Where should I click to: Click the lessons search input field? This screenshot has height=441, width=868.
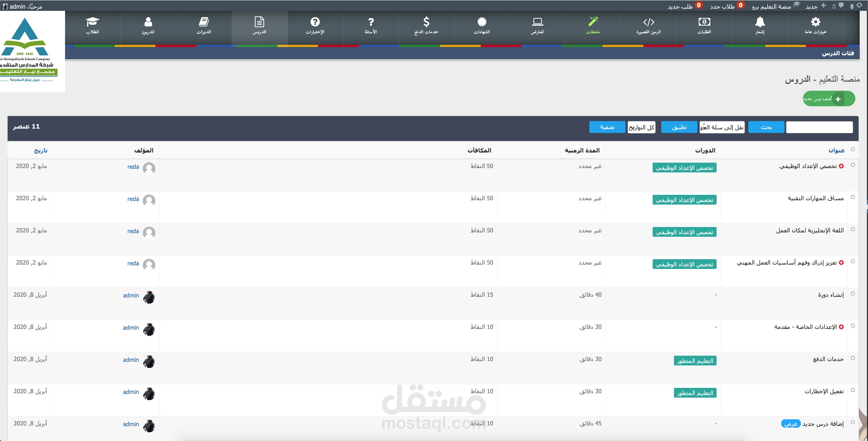(x=819, y=127)
